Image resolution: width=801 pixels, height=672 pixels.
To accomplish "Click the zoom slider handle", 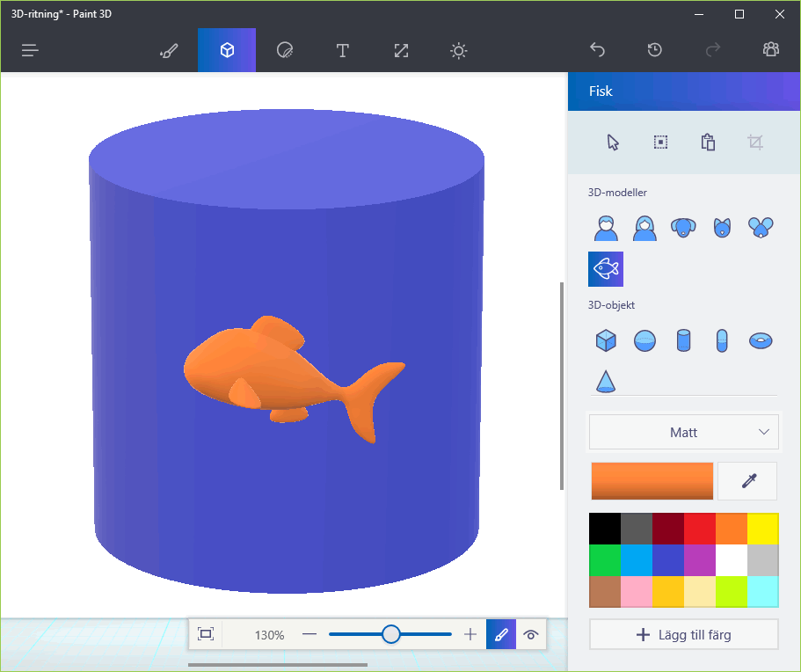I will [x=391, y=634].
